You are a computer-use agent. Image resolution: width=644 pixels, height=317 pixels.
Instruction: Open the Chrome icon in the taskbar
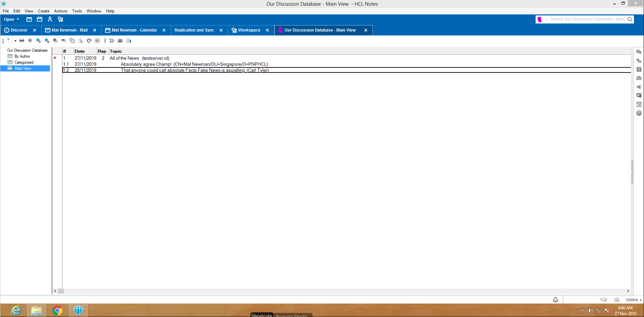[x=57, y=310]
